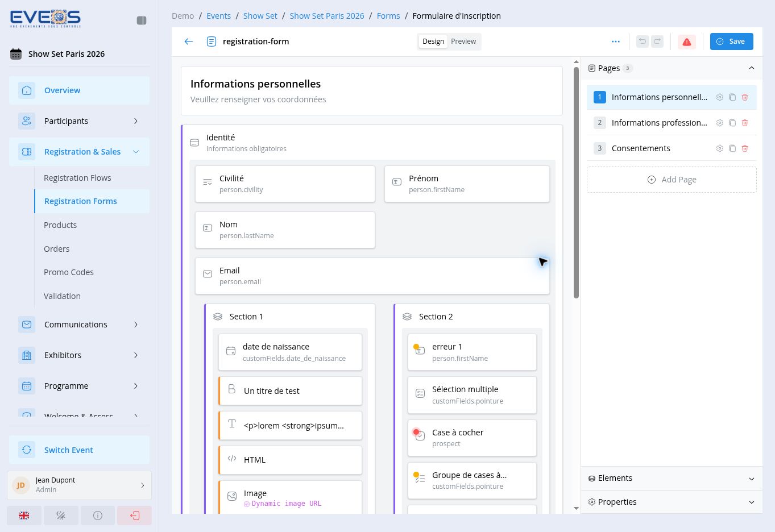Duplicate the Informations professionnelles page
Screen dimensions: 775x532
click(732, 123)
